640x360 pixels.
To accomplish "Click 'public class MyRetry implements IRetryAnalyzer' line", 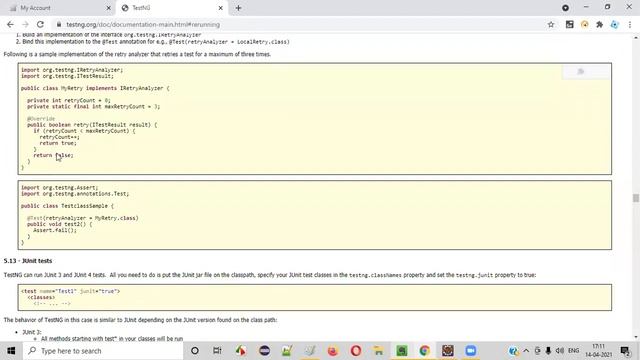I will point(95,88).
